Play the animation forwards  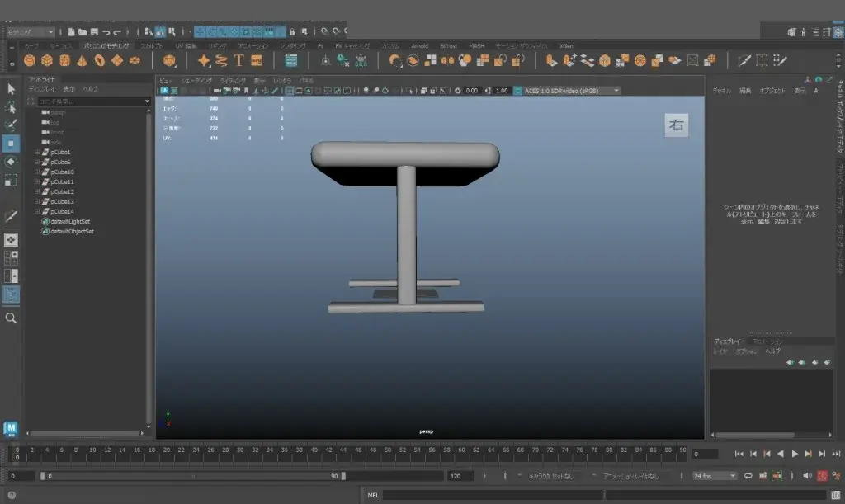795,454
